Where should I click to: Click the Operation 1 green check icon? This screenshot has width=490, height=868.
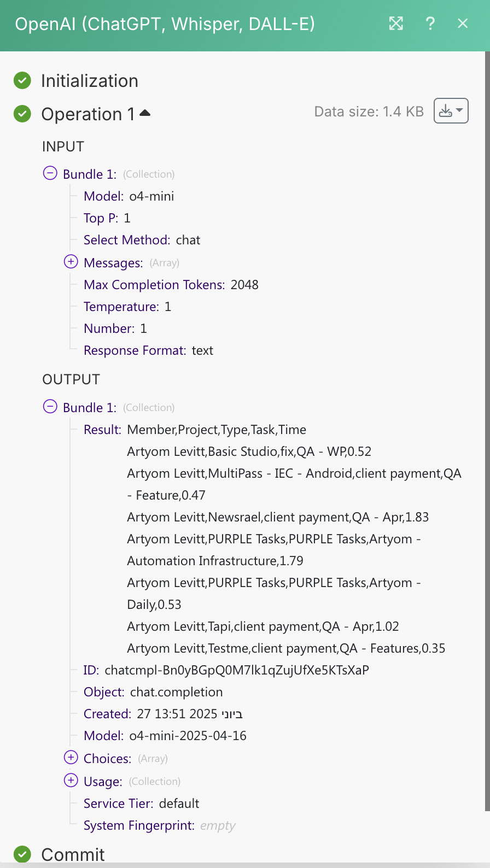(x=22, y=114)
